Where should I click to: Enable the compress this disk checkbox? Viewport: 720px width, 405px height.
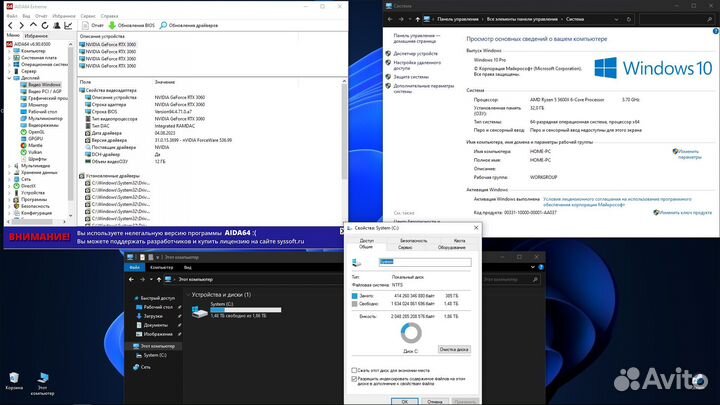354,370
